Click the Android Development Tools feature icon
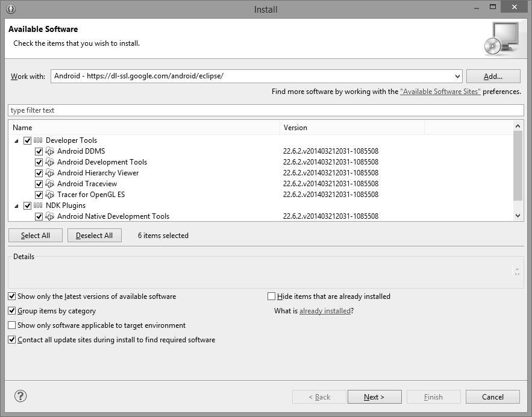 click(x=50, y=162)
